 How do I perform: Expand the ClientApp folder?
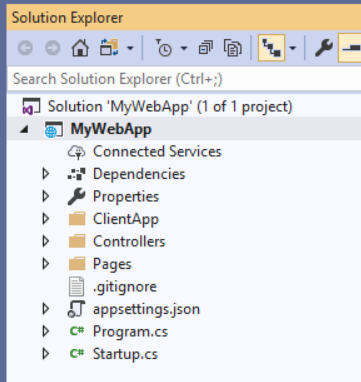[x=46, y=219]
